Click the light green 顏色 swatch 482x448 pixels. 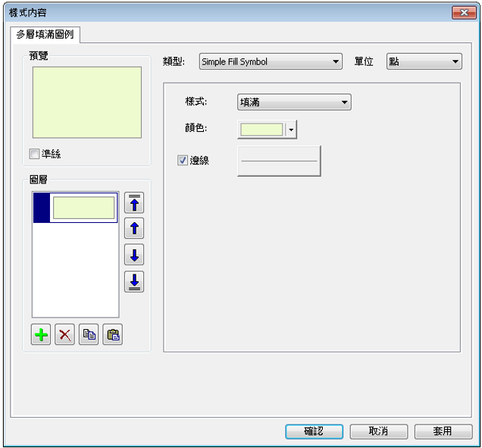tap(261, 130)
